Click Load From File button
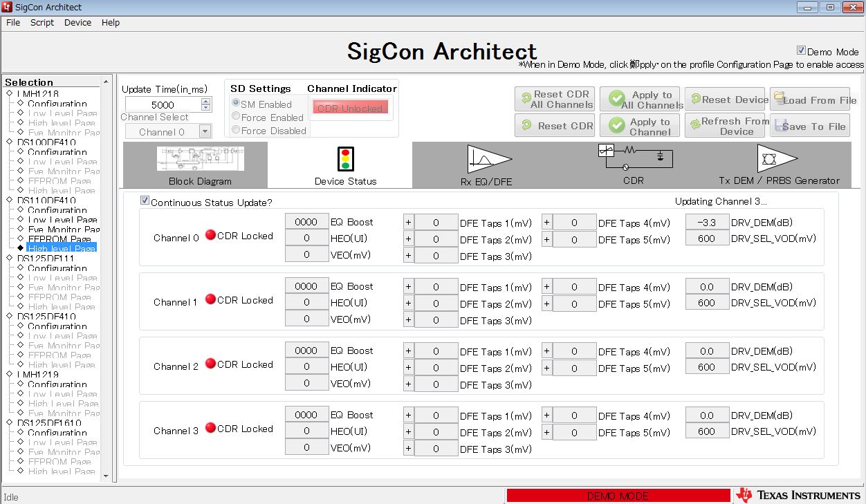 pyautogui.click(x=810, y=99)
